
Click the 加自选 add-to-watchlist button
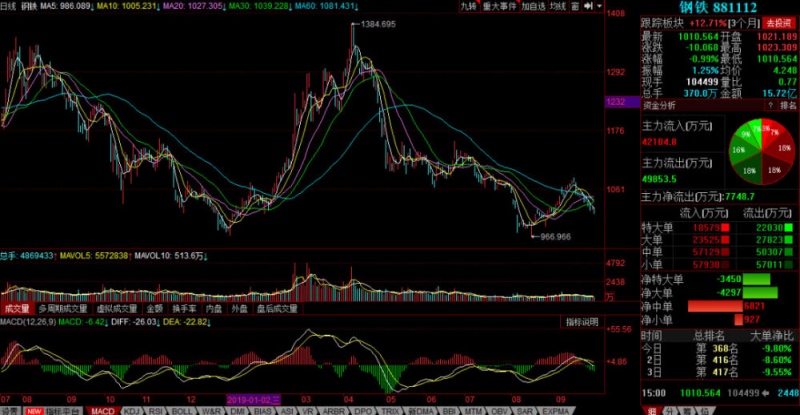click(534, 6)
